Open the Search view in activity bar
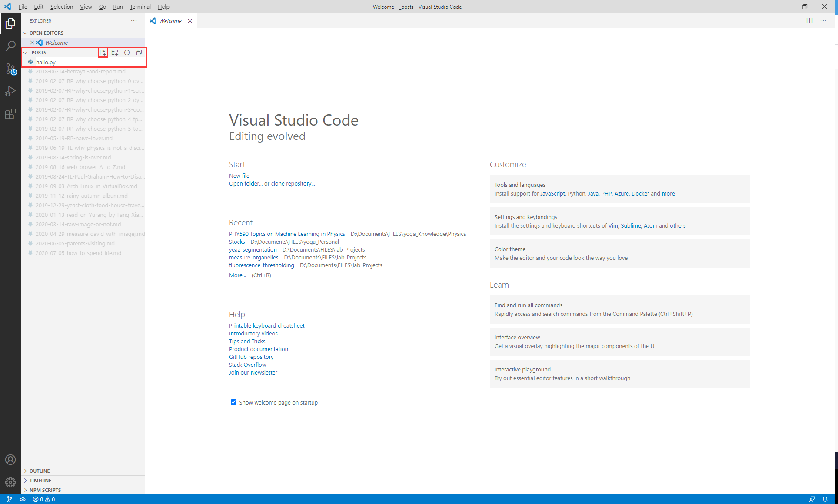The image size is (838, 504). [x=10, y=46]
